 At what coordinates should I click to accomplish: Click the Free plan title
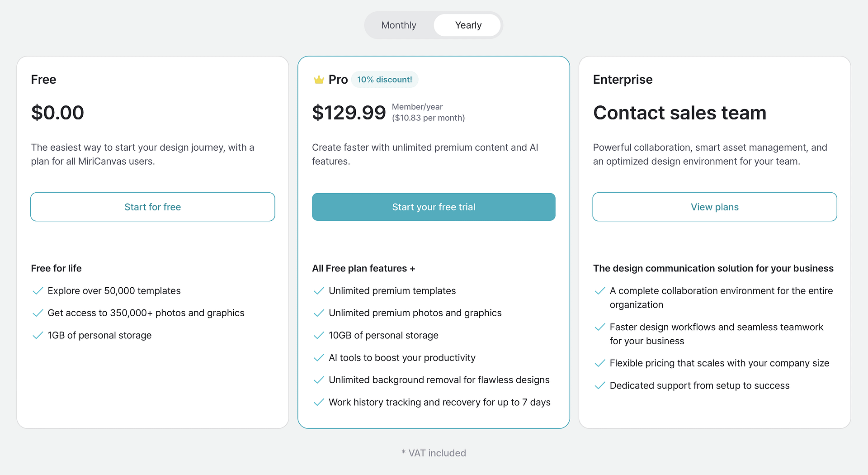click(43, 79)
